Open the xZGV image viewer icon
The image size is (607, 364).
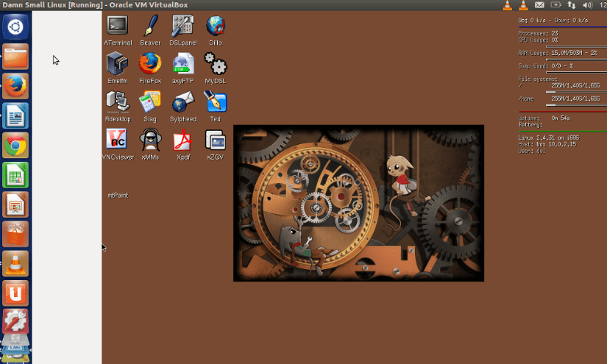pos(216,140)
